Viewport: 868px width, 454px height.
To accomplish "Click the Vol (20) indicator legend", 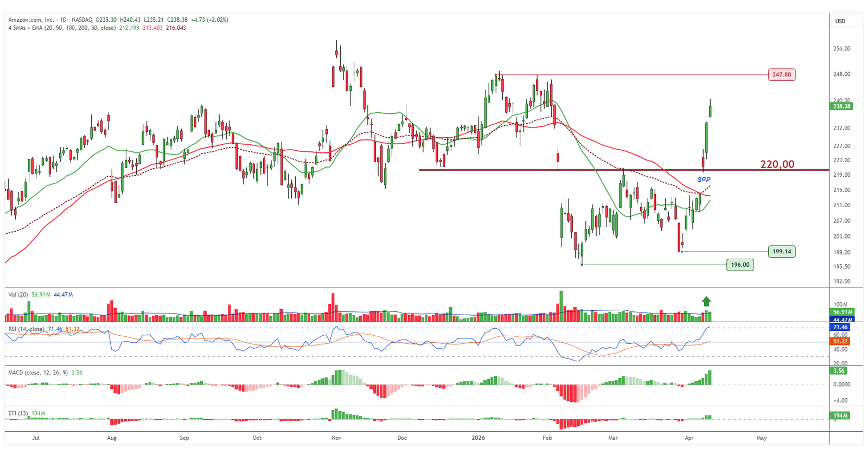I will pyautogui.click(x=18, y=295).
